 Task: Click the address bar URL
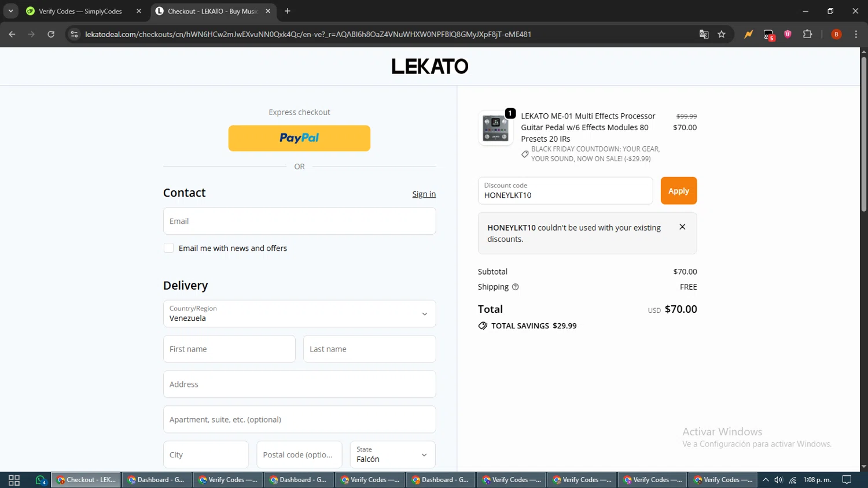(308, 34)
